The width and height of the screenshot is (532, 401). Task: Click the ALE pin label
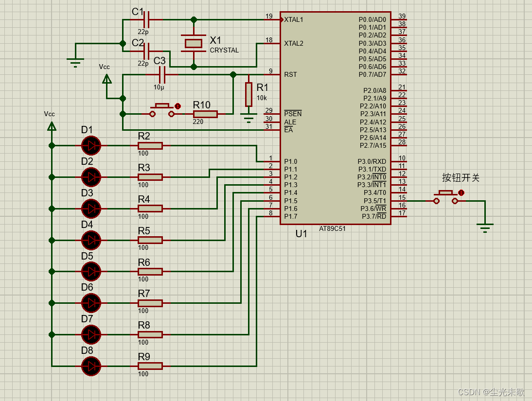pos(290,122)
